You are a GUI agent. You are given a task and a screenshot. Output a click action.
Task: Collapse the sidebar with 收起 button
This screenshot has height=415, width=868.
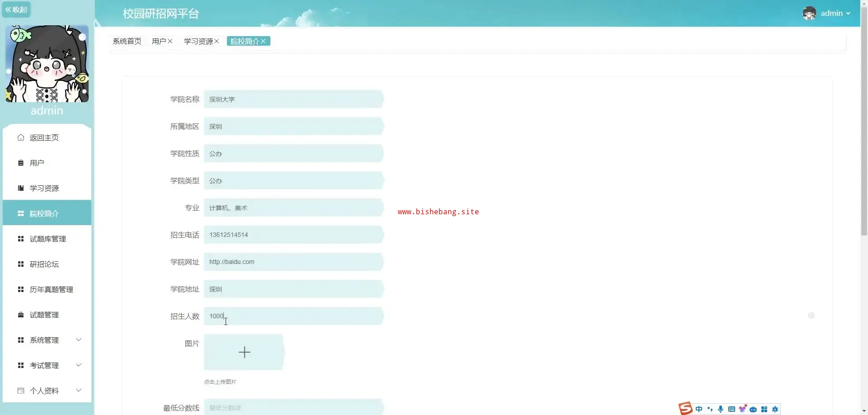tap(16, 9)
